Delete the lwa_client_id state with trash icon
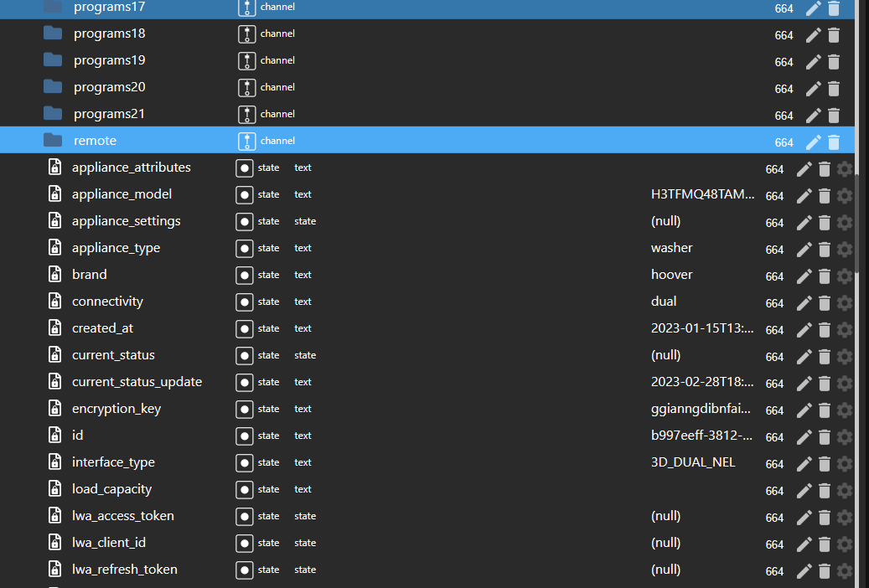This screenshot has height=588, width=869. 823,544
